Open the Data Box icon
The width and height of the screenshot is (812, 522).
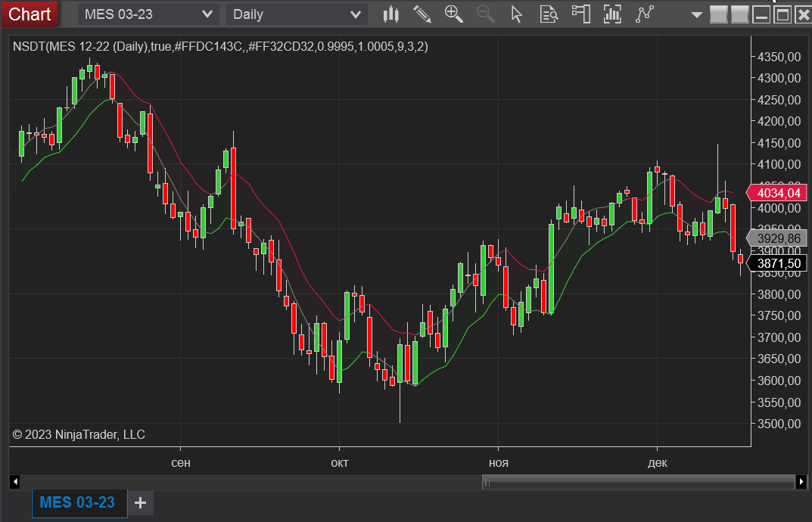[548, 14]
